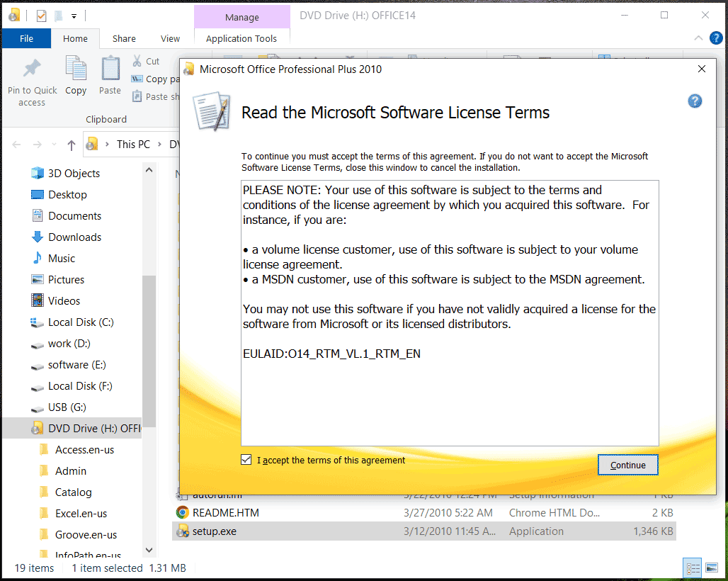The image size is (728, 581).
Task: Select Downloads in the navigation pane
Action: tap(74, 237)
